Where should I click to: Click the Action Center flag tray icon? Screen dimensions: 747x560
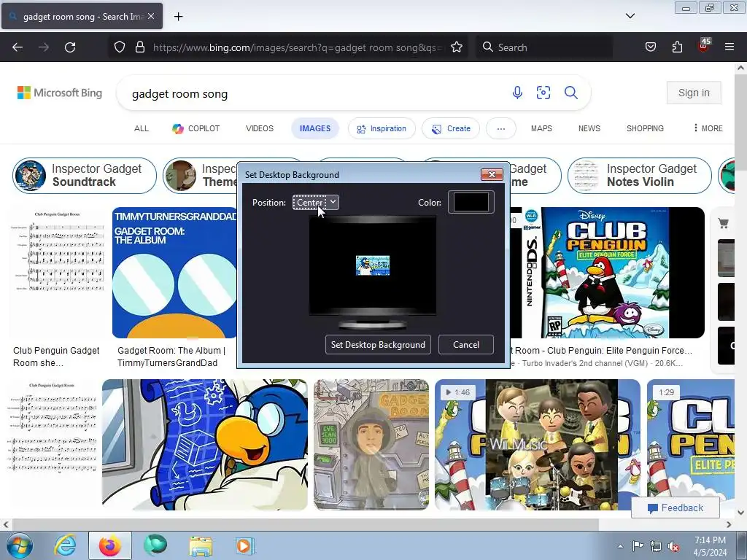[638, 545]
